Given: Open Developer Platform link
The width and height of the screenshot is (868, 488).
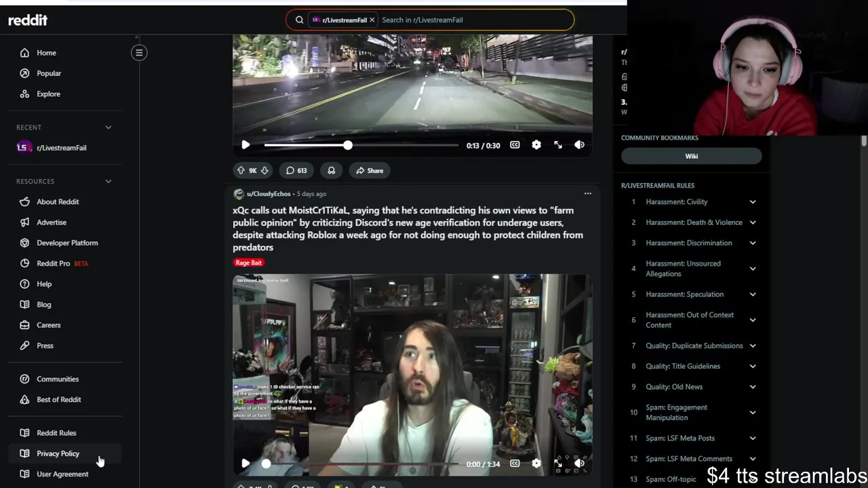Looking at the screenshot, I should (x=65, y=243).
